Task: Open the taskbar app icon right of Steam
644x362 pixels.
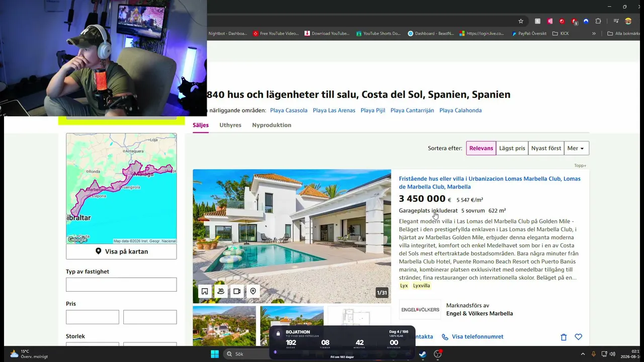Action: 438,354
